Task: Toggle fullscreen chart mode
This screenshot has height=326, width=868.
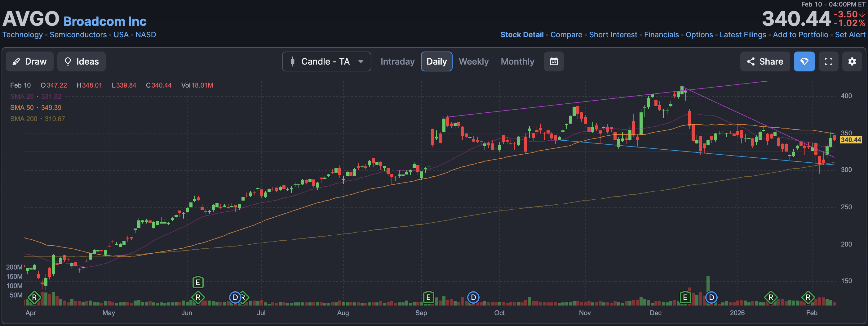Action: tap(828, 61)
